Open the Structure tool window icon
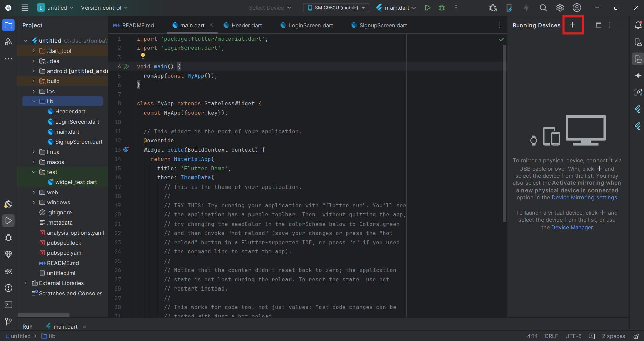Screen dimensions: 644x341 [8, 42]
